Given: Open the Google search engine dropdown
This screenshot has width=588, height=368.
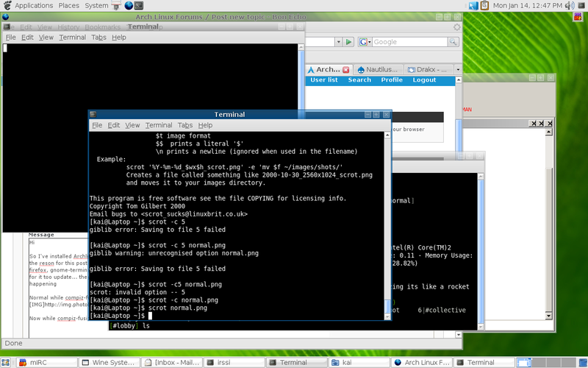Looking at the screenshot, I should (365, 42).
